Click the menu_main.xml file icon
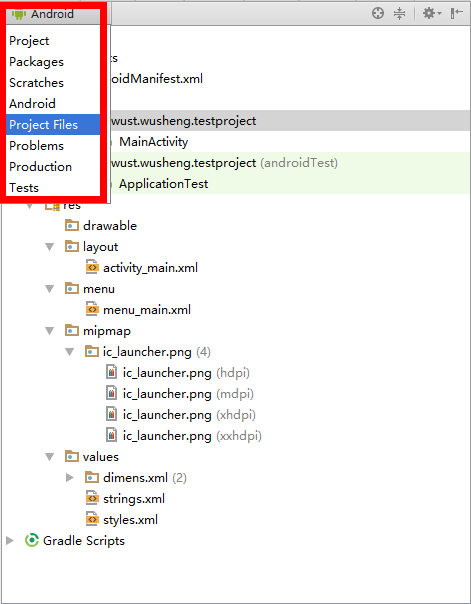The width and height of the screenshot is (471, 604). click(92, 309)
